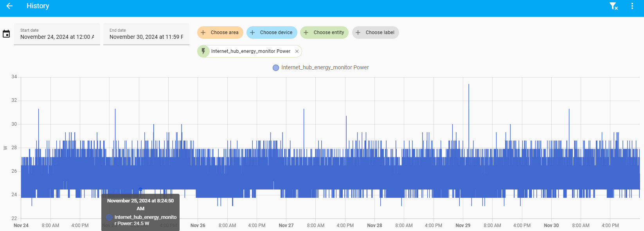Click the History page title

(x=38, y=6)
